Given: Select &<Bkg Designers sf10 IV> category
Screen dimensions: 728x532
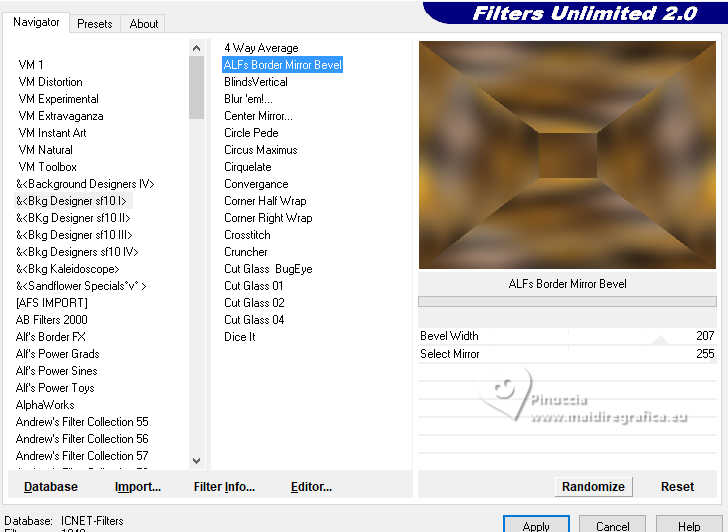Looking at the screenshot, I should pyautogui.click(x=77, y=252).
